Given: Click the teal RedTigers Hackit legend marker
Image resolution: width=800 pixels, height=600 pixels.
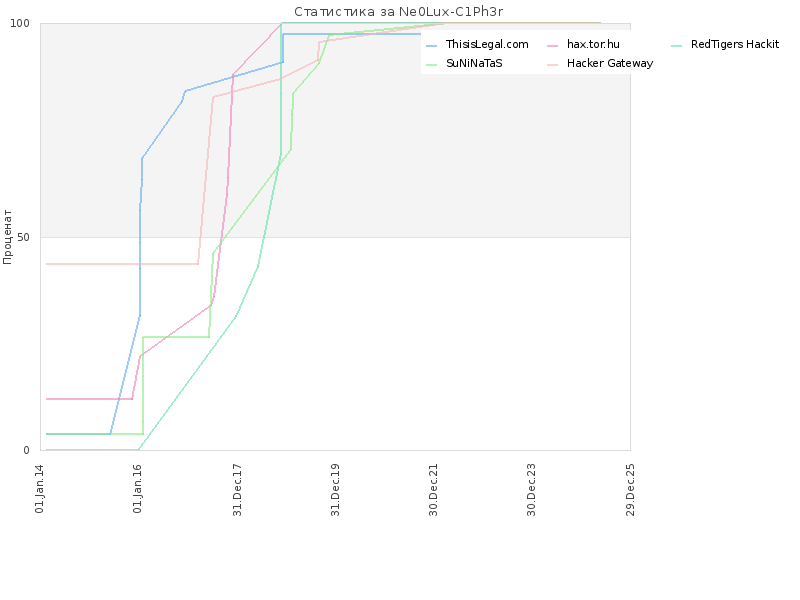Looking at the screenshot, I should (677, 46).
